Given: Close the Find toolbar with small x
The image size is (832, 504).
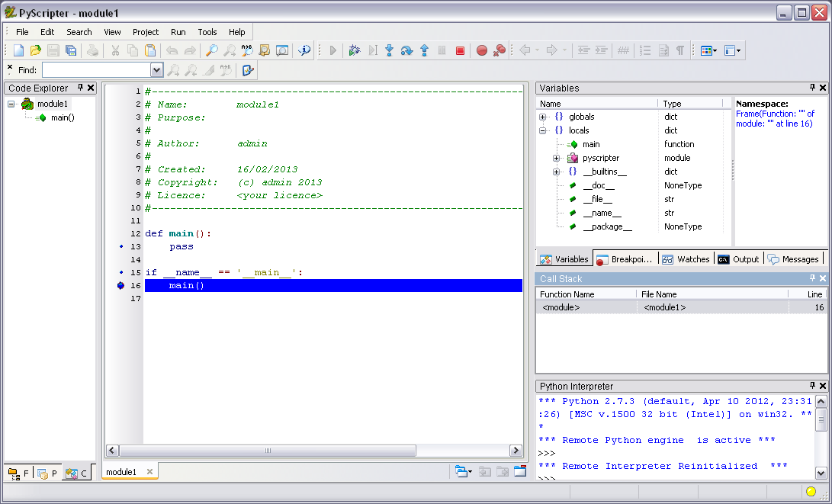Looking at the screenshot, I should click(x=10, y=67).
